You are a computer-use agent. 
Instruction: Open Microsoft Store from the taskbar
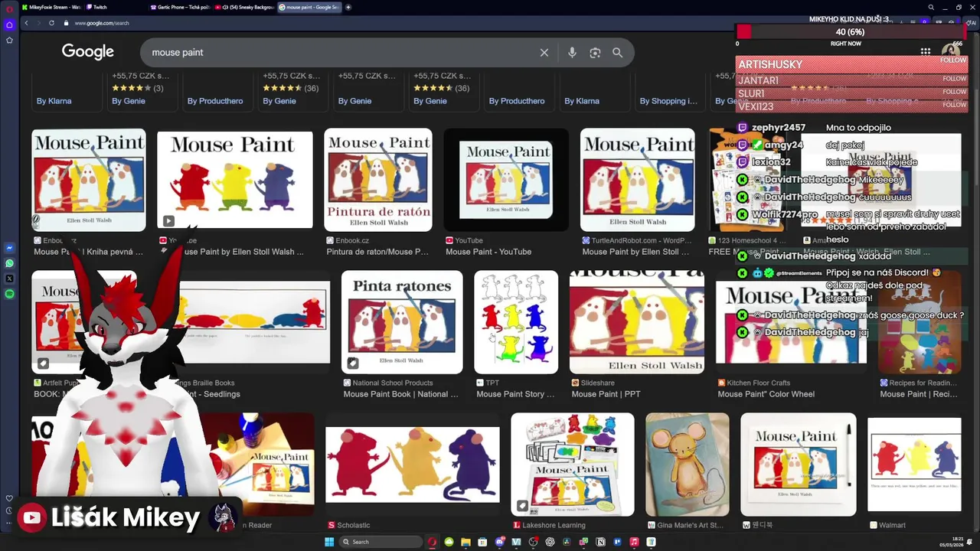pyautogui.click(x=482, y=542)
